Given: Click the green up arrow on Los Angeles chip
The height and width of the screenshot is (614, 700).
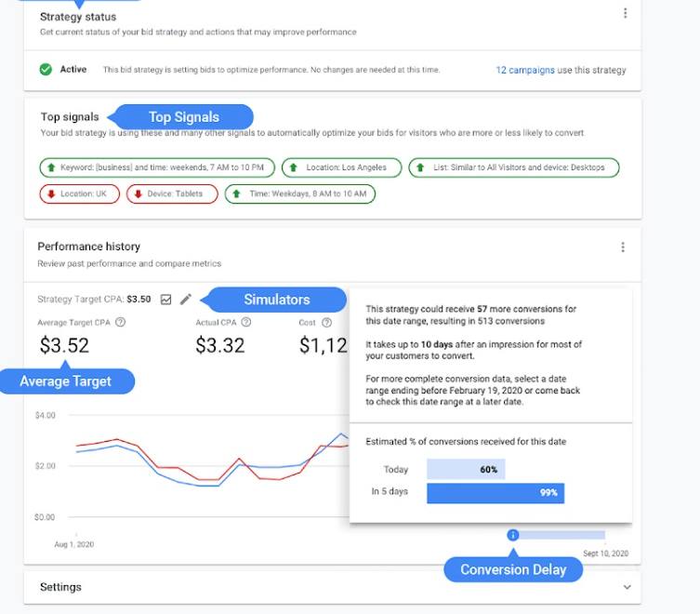Looking at the screenshot, I should 294,167.
